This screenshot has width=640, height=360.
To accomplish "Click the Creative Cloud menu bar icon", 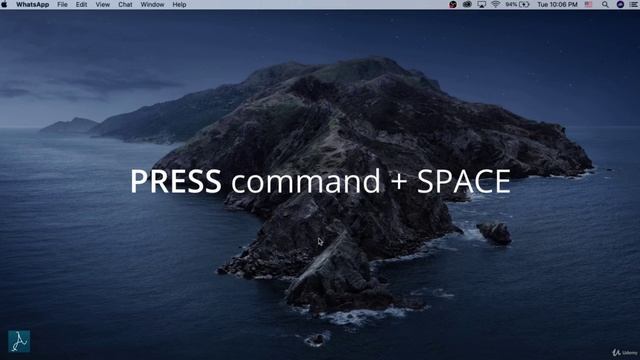I will point(467,4).
